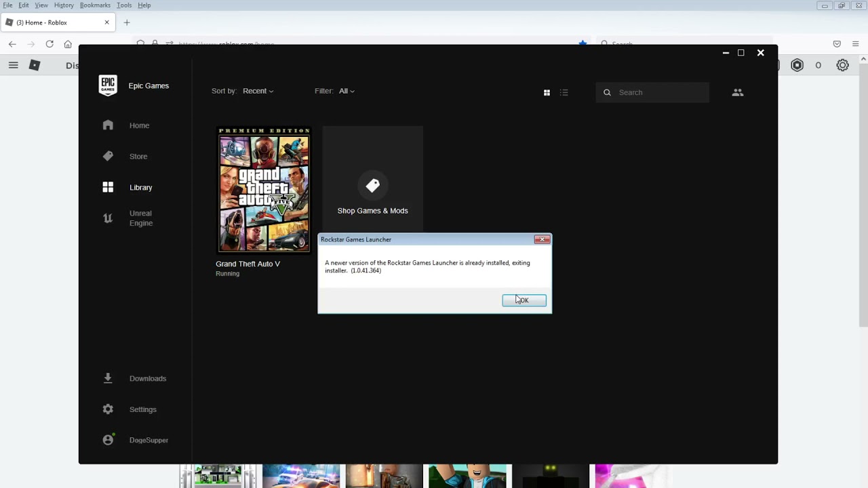This screenshot has height=488, width=868.
Task: Open the Firefox History menu
Action: (64, 5)
